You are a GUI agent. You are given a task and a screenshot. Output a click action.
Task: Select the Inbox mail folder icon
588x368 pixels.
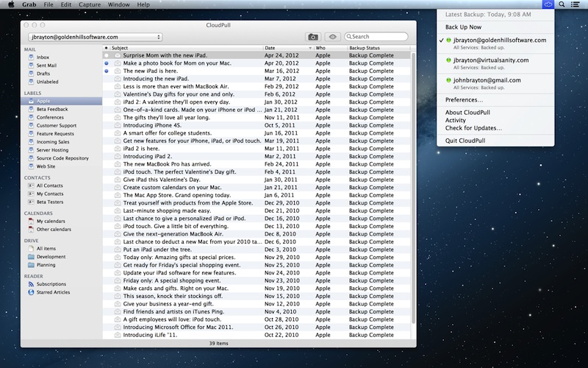[x=31, y=57]
